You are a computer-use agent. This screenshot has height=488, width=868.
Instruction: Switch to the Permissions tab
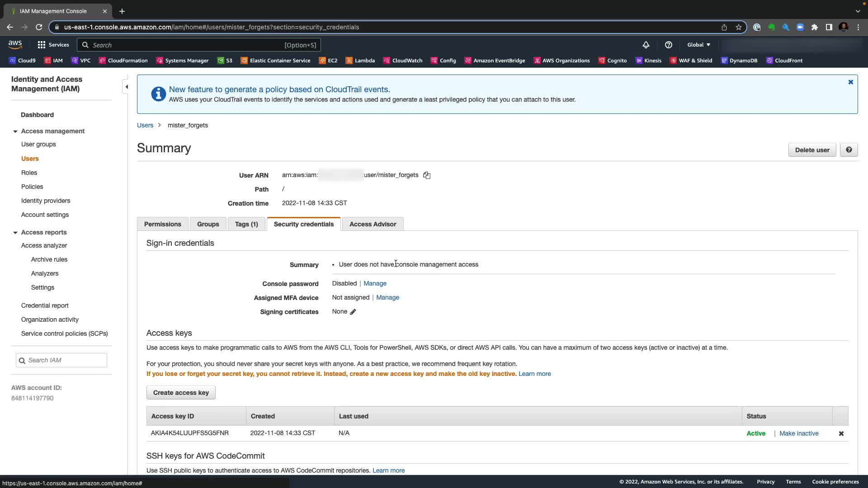162,224
